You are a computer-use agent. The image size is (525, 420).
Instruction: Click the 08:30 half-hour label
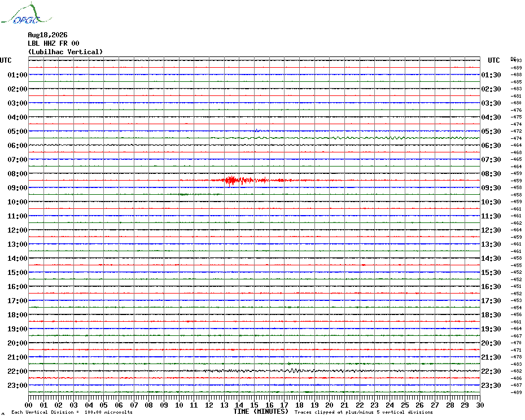[x=491, y=173]
